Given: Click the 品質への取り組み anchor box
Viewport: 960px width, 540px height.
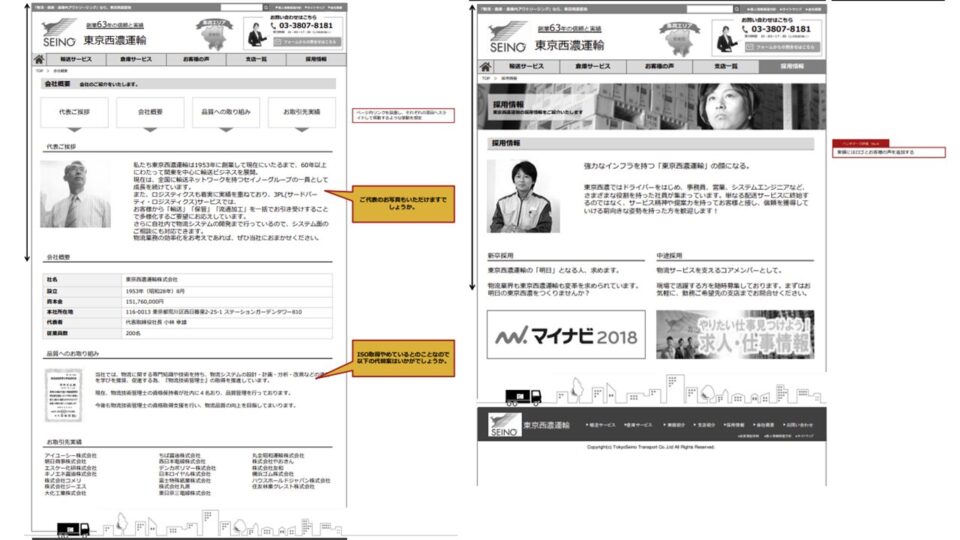Looking at the screenshot, I should tap(226, 112).
